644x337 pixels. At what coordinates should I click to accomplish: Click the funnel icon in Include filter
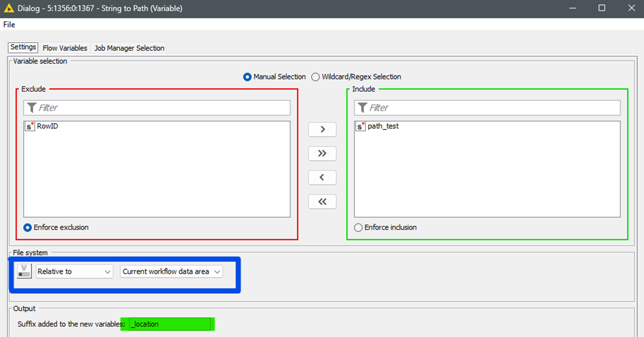pyautogui.click(x=362, y=108)
